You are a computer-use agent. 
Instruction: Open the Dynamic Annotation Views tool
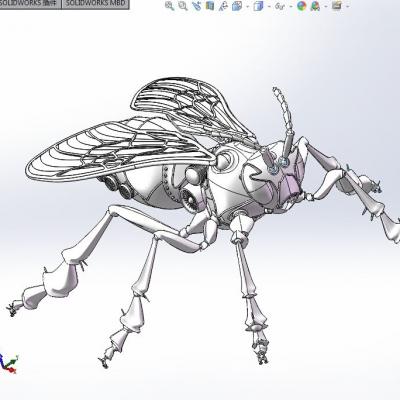[x=224, y=6]
